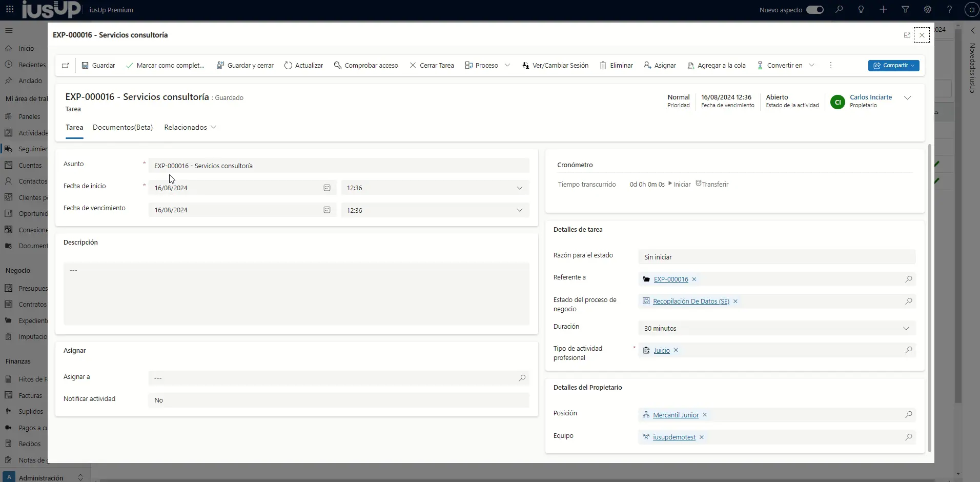Viewport: 980px width, 482px height.
Task: Open the Relacionados tab menu
Action: 190,128
